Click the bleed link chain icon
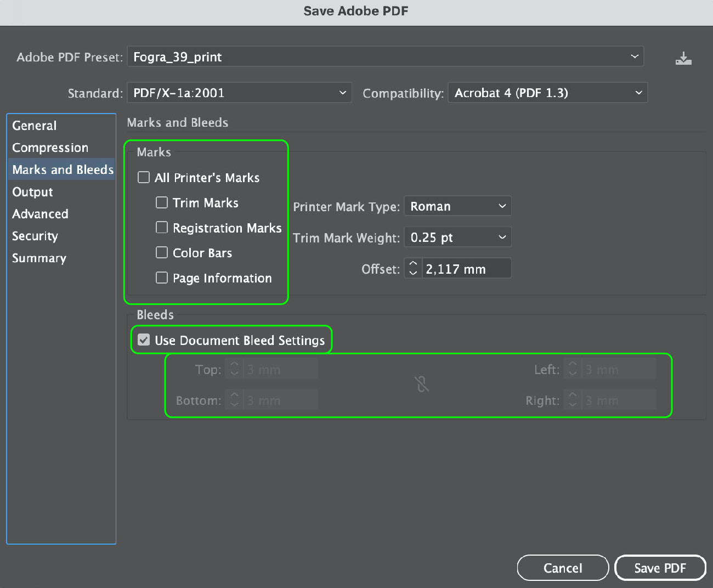The width and height of the screenshot is (713, 588). (422, 384)
